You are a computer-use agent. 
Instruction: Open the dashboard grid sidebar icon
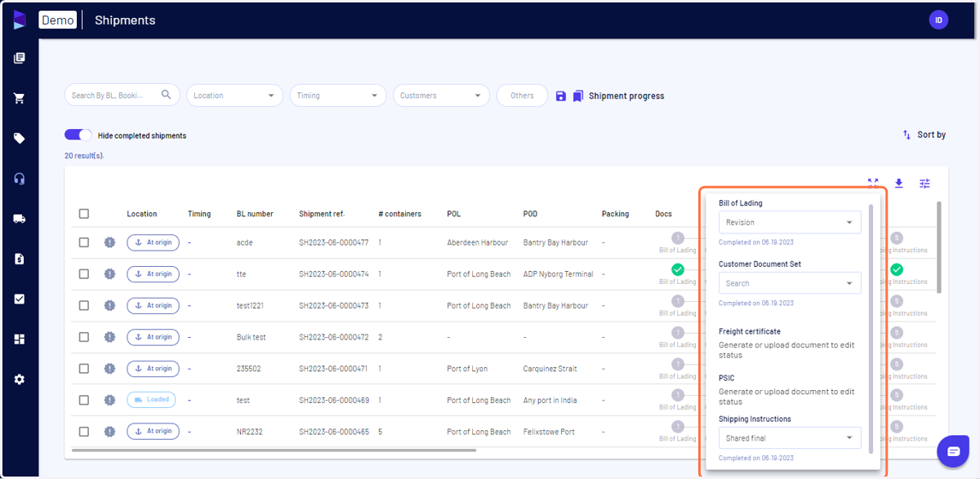20,339
